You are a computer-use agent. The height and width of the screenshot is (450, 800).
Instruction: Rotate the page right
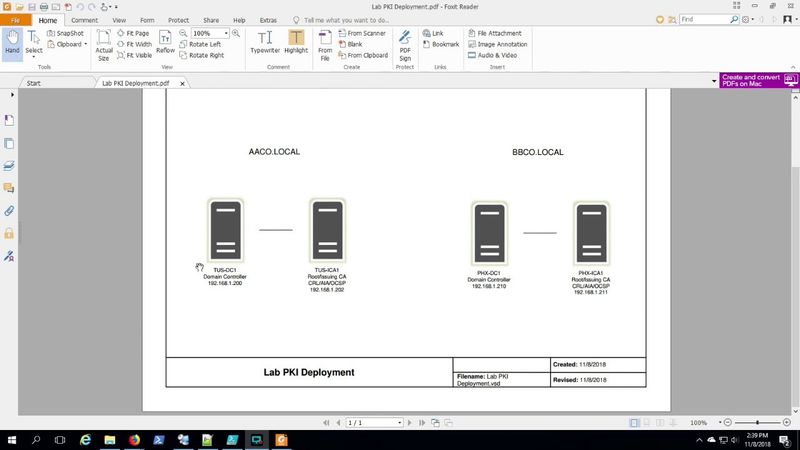point(202,55)
